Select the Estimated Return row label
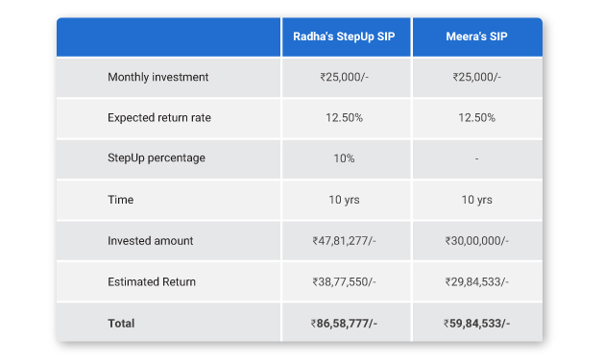This screenshot has width=604, height=364. pyautogui.click(x=152, y=282)
